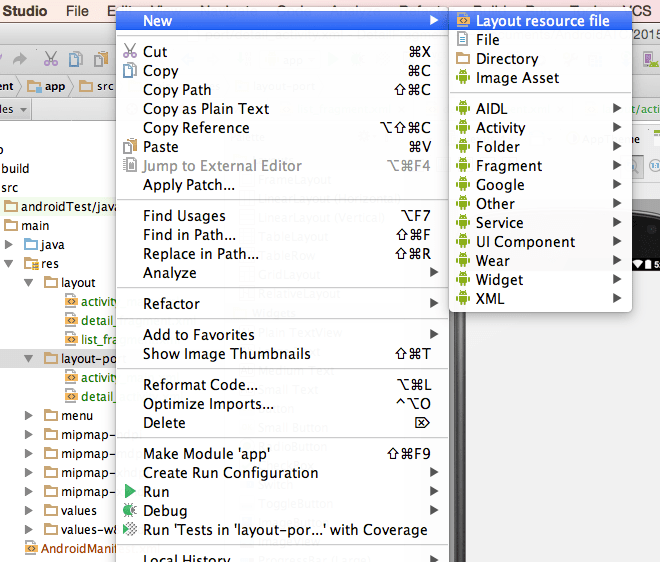Expand Create Run Configuration submenu
The image size is (660, 562).
pos(282,472)
